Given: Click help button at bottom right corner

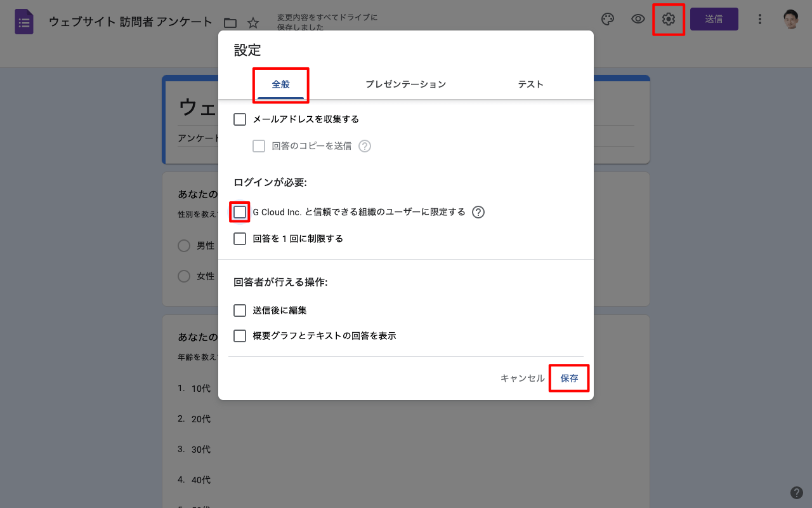Looking at the screenshot, I should pos(797,493).
